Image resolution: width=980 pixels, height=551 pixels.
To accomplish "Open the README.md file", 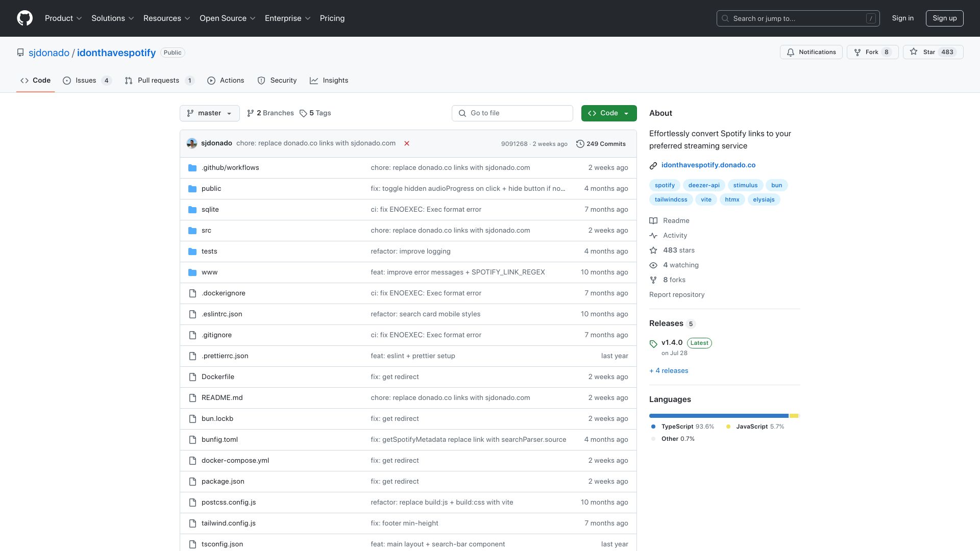I will (x=222, y=398).
